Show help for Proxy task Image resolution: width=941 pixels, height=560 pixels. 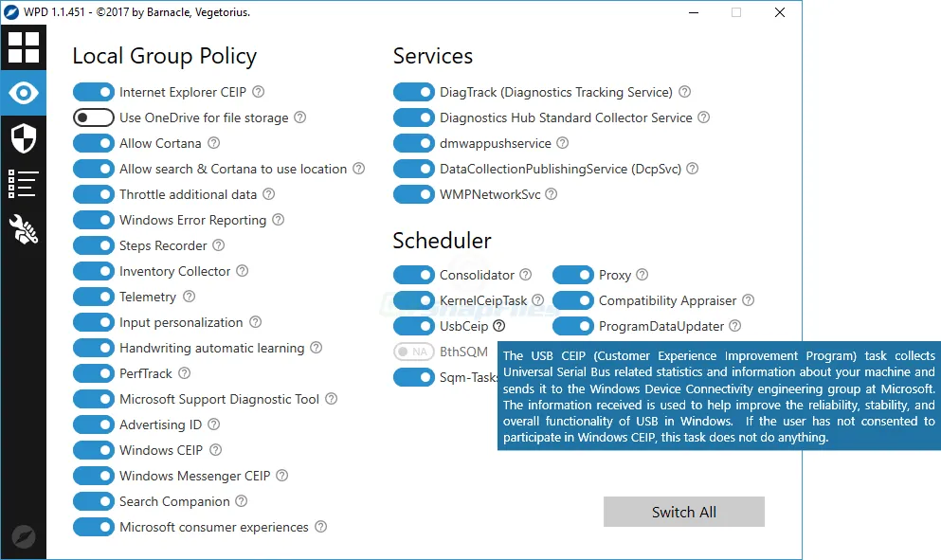click(642, 275)
